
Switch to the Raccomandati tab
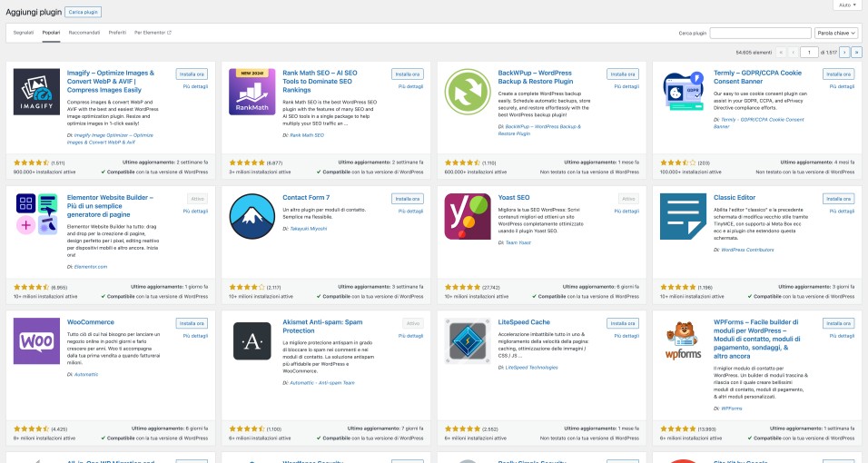pyautogui.click(x=84, y=33)
